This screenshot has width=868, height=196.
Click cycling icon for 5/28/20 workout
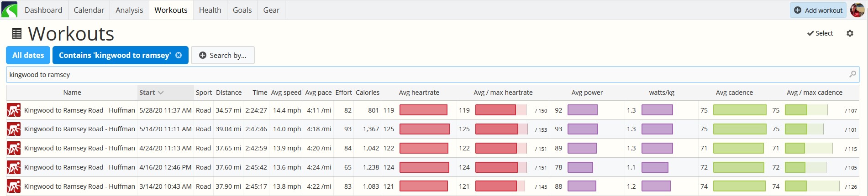click(14, 110)
